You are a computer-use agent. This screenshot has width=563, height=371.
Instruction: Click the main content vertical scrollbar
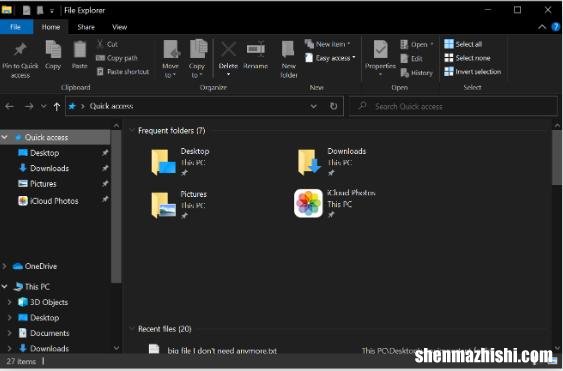pyautogui.click(x=557, y=158)
